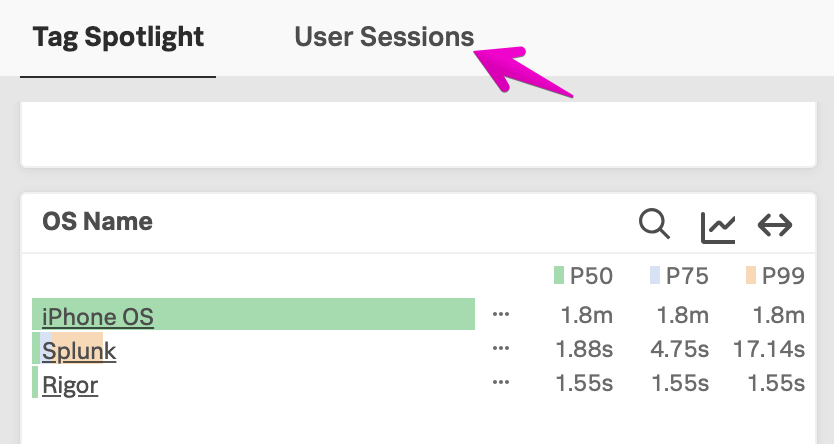Click the orange P99 legend swatch
Screen dimensions: 834x444
[x=750, y=276]
